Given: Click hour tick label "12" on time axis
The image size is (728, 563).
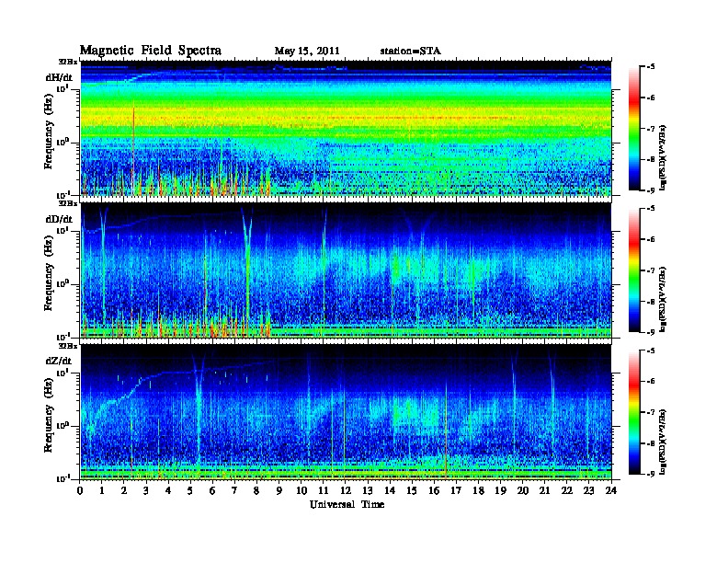Looking at the screenshot, I should (x=346, y=490).
